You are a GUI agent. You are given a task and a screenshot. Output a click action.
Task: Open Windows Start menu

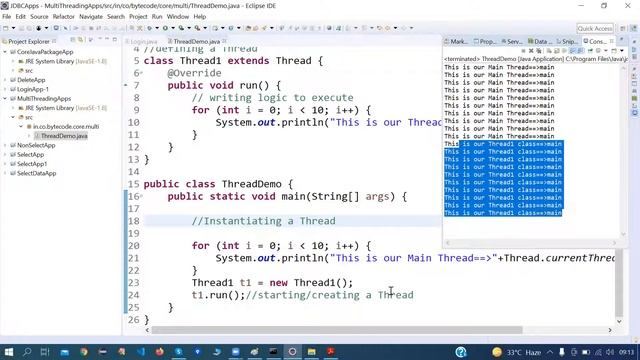click(8, 352)
